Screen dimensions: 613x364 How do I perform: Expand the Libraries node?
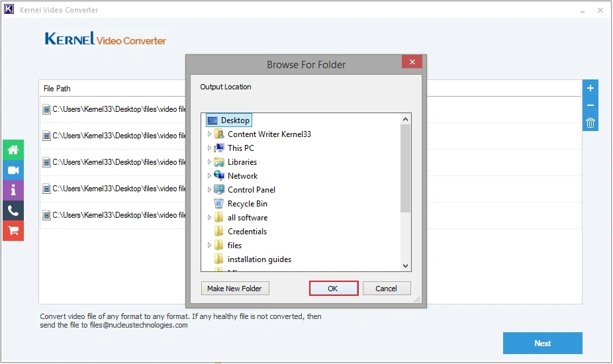click(x=209, y=162)
